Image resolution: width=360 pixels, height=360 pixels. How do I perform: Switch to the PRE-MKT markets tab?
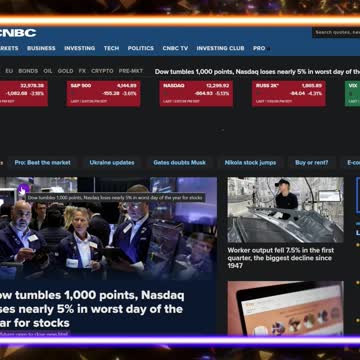coord(131,71)
